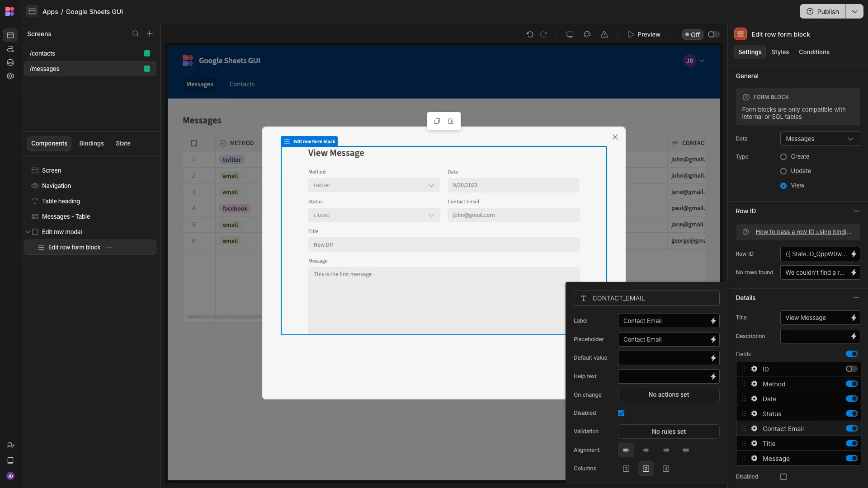Uncheck the Disabled checkbox for CONTACT_EMAIL
Screen dimensions: 868x488
point(621,413)
